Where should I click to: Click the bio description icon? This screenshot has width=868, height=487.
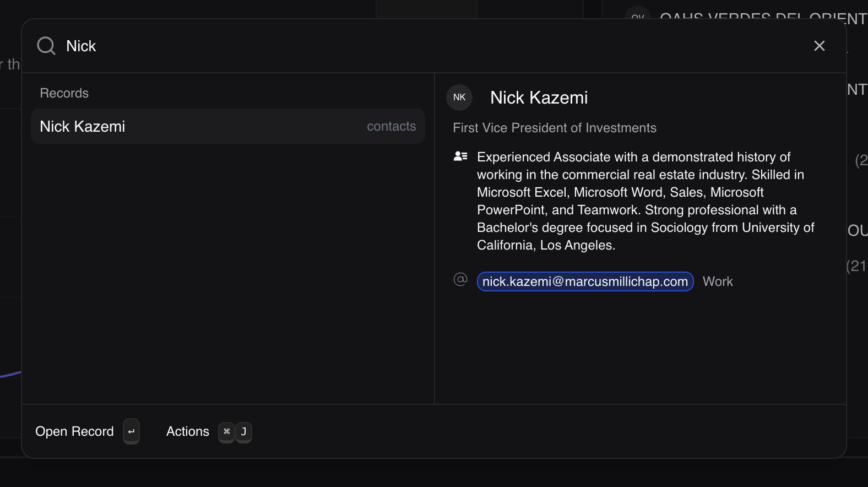click(460, 156)
